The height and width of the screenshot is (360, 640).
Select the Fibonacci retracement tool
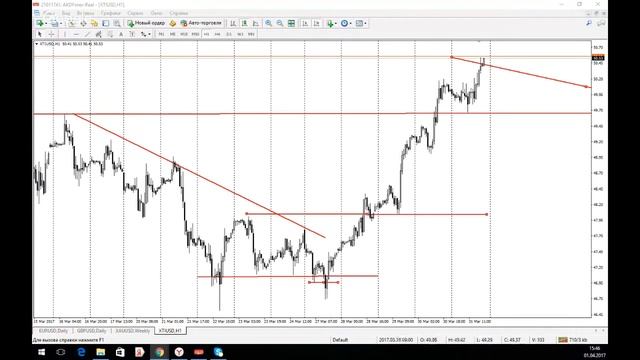(x=110, y=34)
